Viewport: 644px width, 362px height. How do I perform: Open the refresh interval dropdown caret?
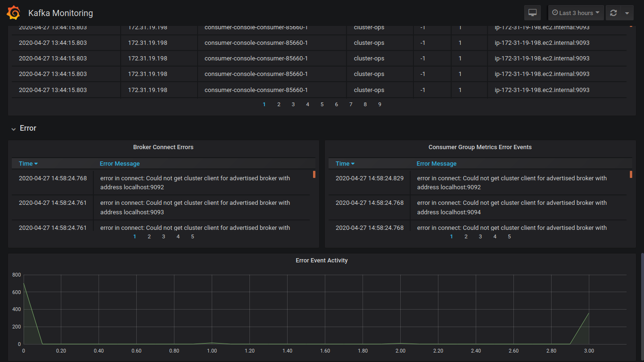click(627, 13)
